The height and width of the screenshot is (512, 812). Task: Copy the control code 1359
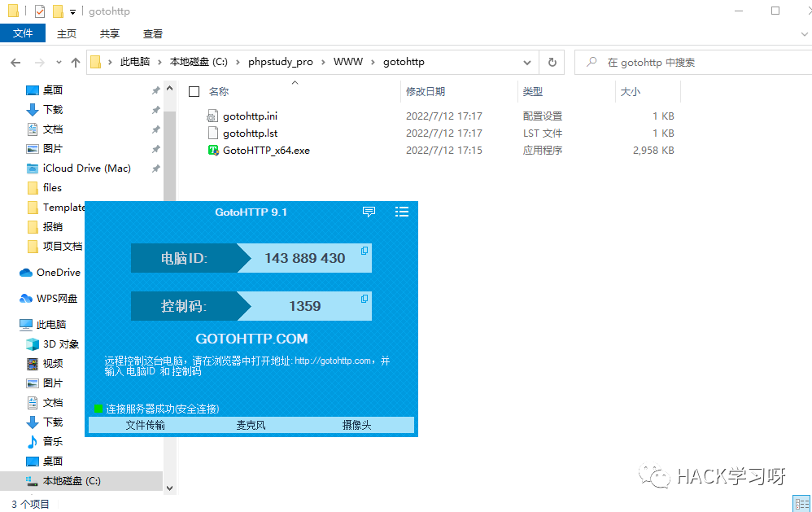365,299
